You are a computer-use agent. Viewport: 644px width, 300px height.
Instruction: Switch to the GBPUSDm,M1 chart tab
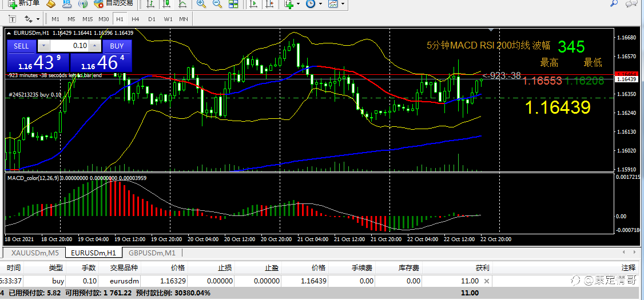(152, 253)
